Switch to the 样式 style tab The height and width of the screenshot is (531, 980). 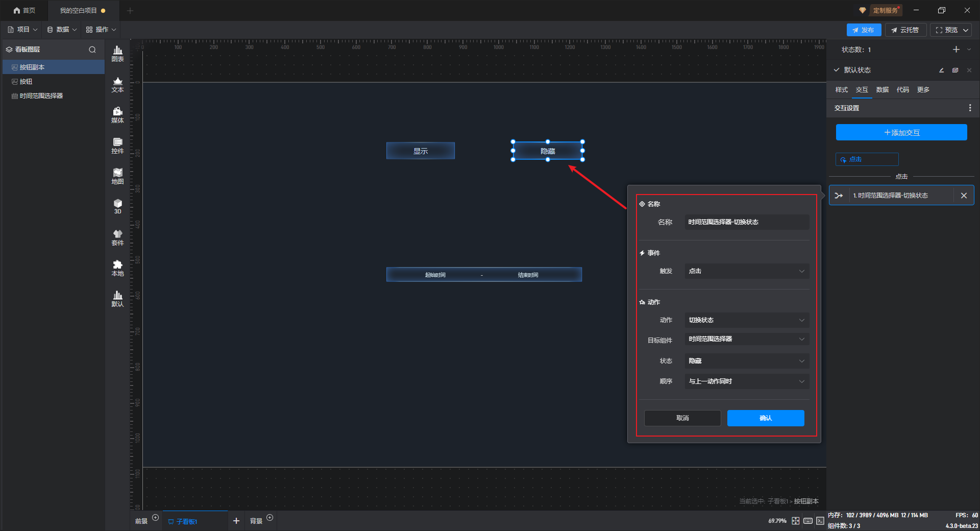coord(841,90)
